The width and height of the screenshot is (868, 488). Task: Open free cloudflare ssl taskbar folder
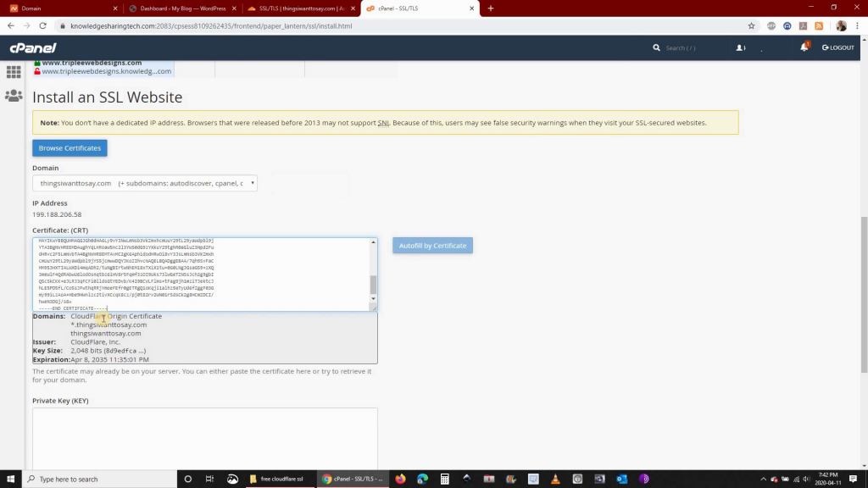[x=281, y=480]
